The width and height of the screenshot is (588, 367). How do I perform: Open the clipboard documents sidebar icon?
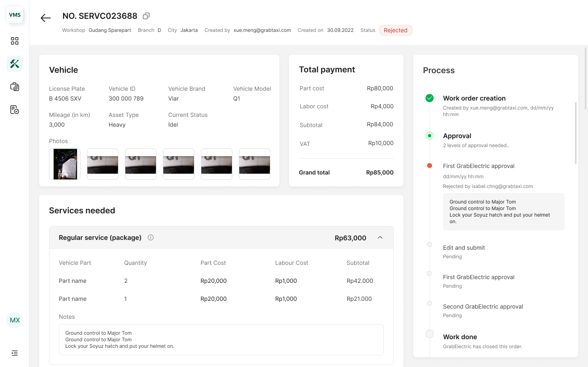[x=15, y=87]
